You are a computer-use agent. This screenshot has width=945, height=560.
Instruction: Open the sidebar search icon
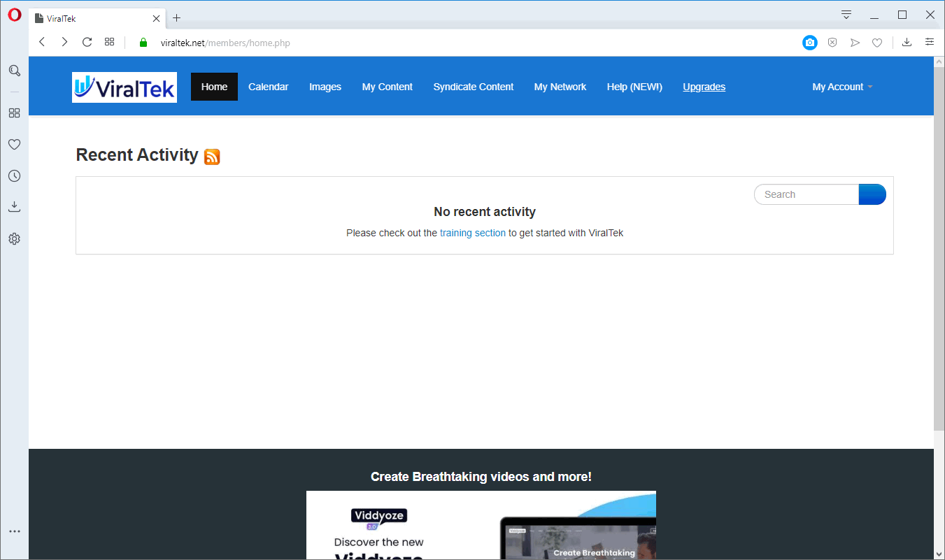14,71
